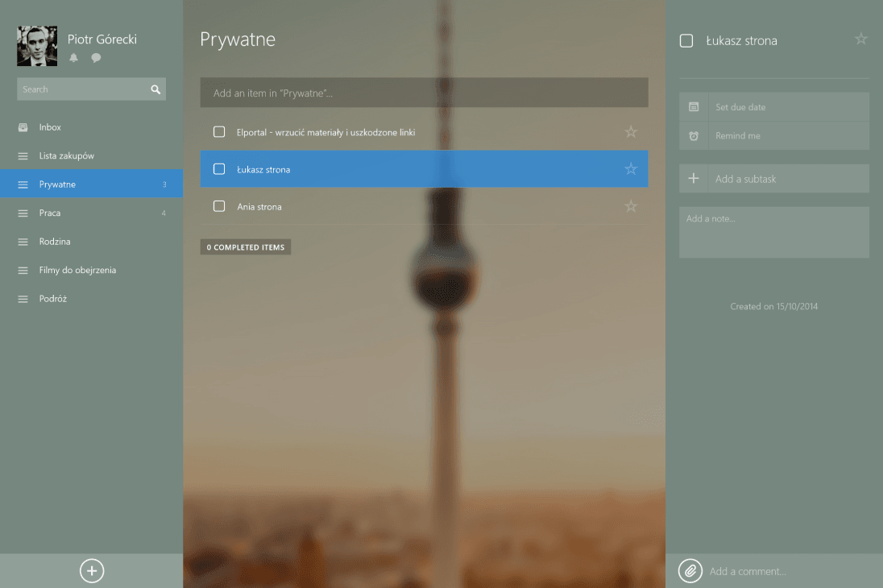Select the Filmy do obejrzenia list
The height and width of the screenshot is (588, 883).
point(77,271)
